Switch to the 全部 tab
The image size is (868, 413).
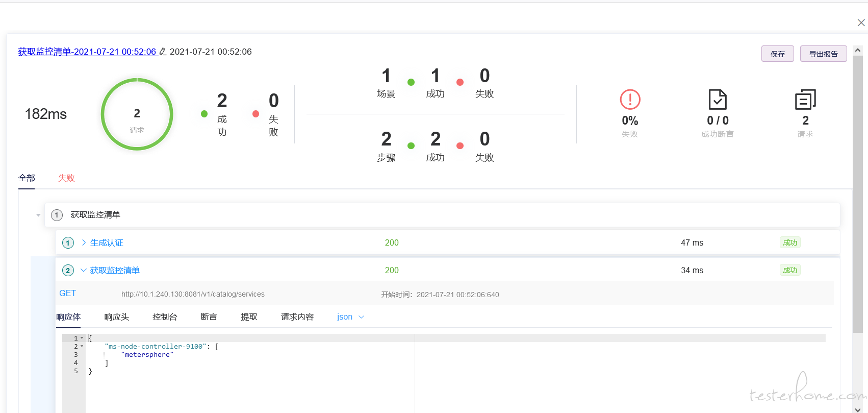(x=27, y=178)
